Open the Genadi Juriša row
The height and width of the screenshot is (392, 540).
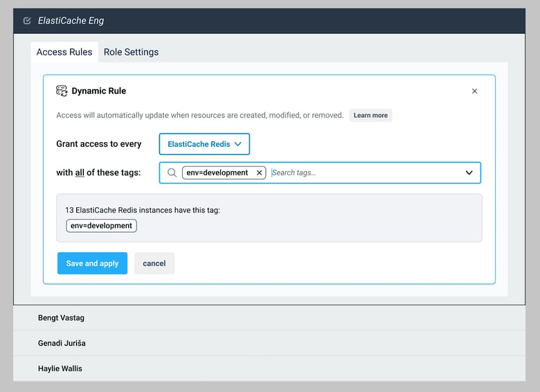click(x=62, y=343)
